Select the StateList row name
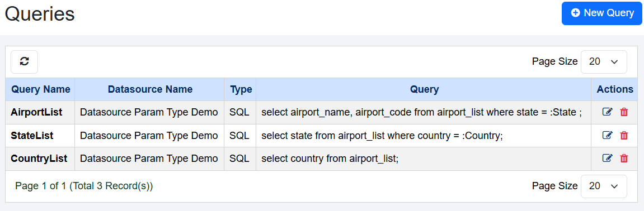Viewport: 644px width, 211px height. coord(32,135)
